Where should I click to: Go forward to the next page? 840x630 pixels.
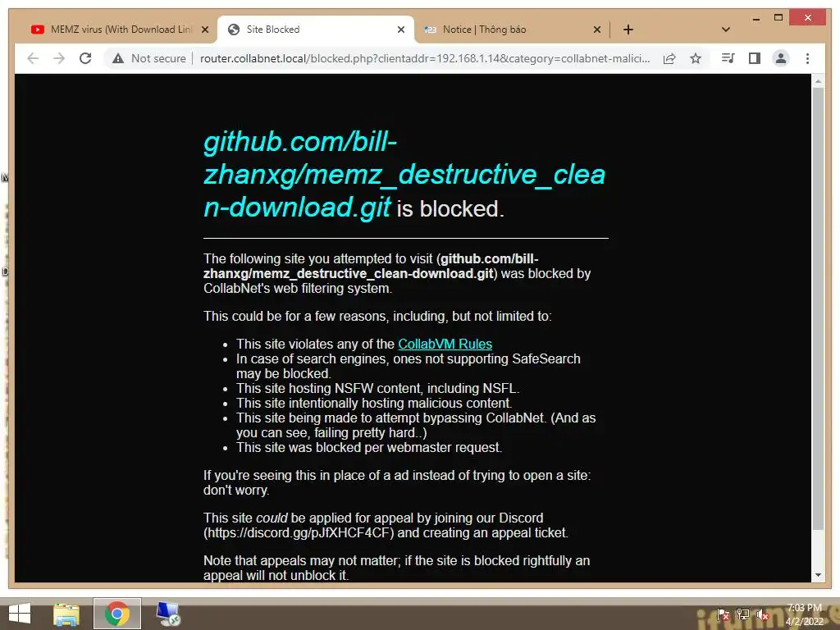coord(59,58)
